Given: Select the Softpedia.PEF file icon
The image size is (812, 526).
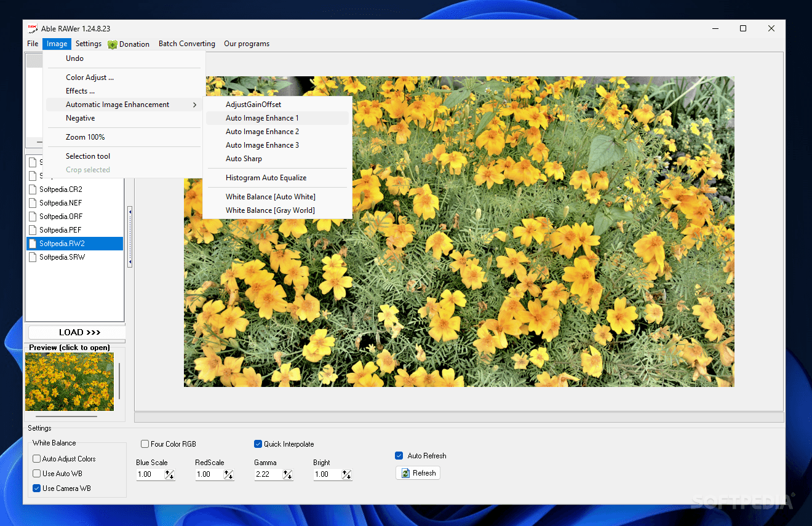Looking at the screenshot, I should tap(33, 230).
